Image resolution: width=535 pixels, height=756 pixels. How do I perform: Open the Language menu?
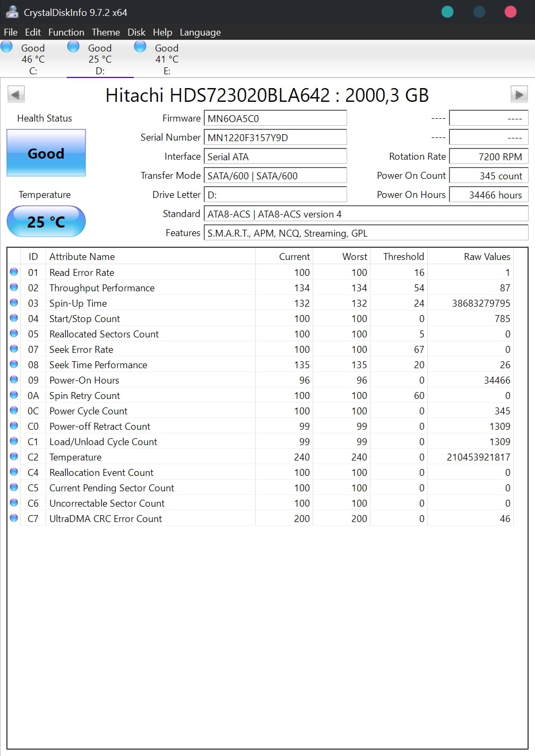pos(200,32)
